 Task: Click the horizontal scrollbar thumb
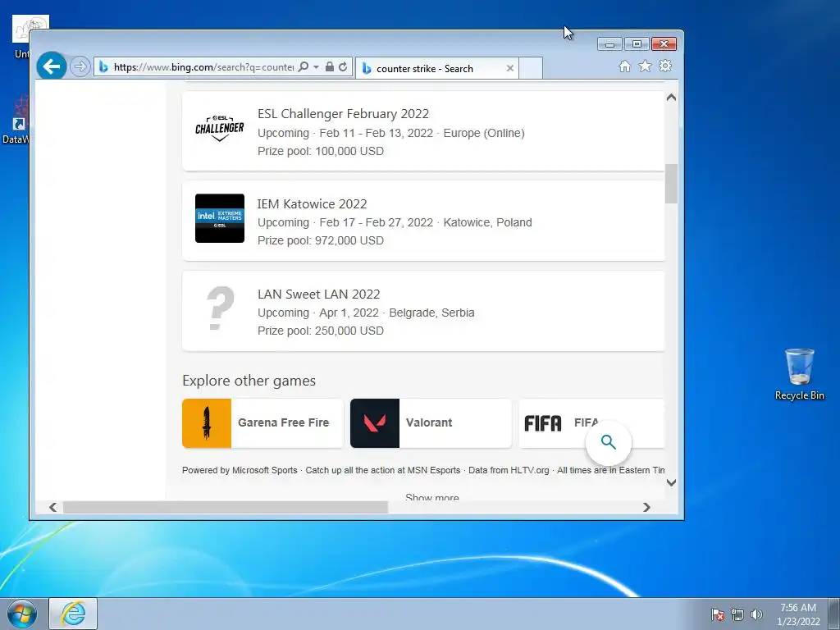click(x=226, y=507)
